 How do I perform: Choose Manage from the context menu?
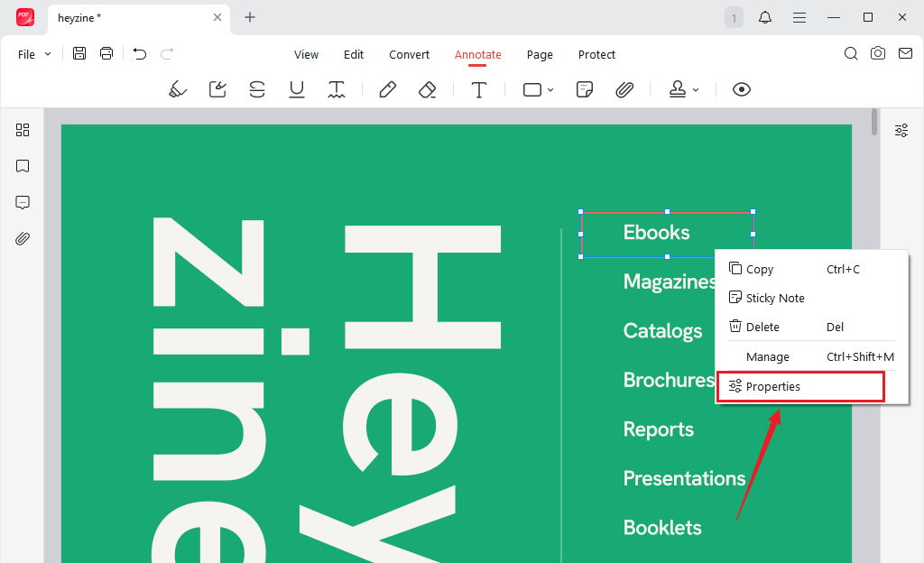812,357
